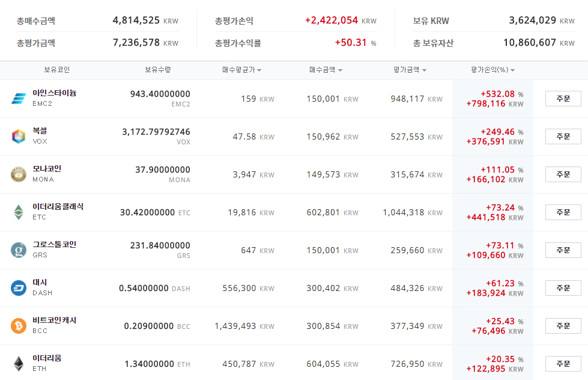
Task: Click the 보유코인 column header
Action: click(x=56, y=70)
